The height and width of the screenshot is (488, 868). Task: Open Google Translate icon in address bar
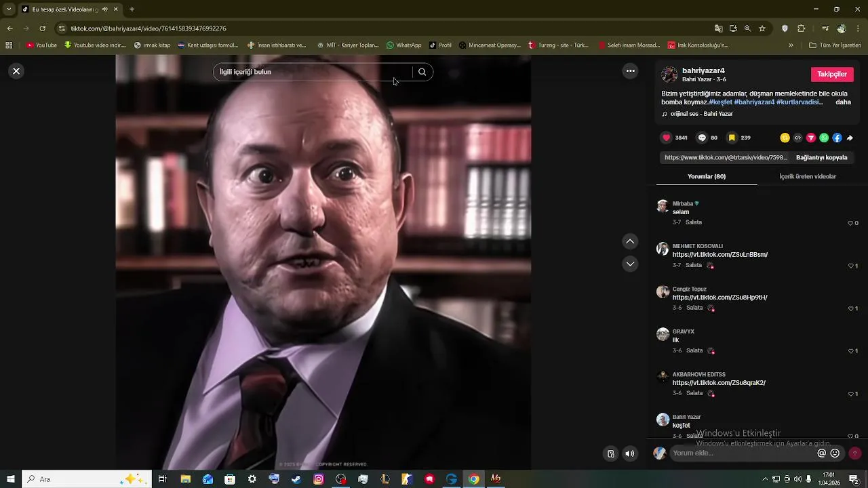click(x=718, y=28)
